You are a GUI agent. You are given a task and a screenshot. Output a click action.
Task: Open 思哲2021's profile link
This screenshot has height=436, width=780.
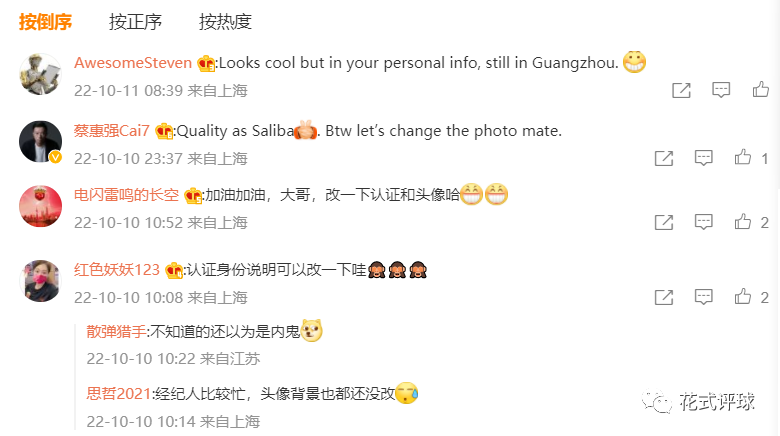(x=118, y=394)
